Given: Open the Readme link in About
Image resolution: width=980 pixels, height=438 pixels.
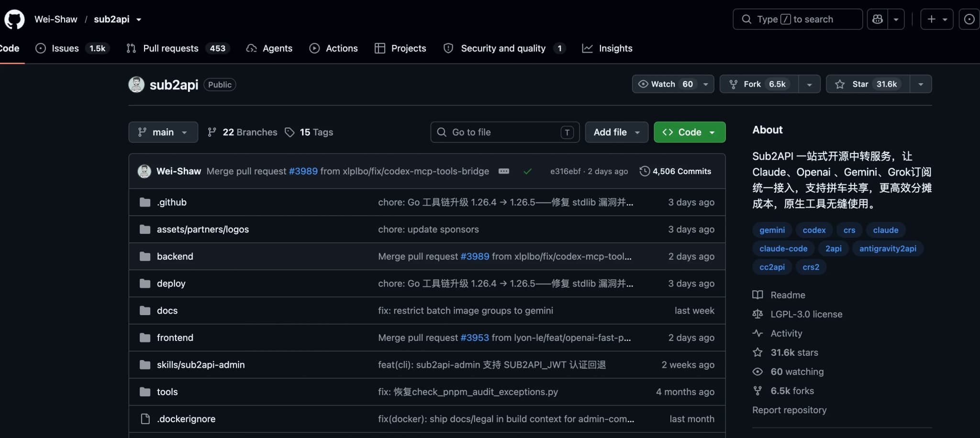Looking at the screenshot, I should (x=779, y=295).
